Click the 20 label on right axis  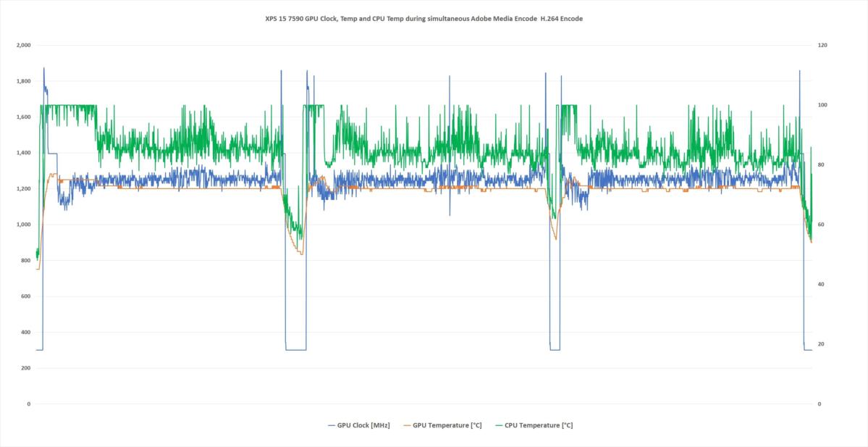(x=821, y=344)
